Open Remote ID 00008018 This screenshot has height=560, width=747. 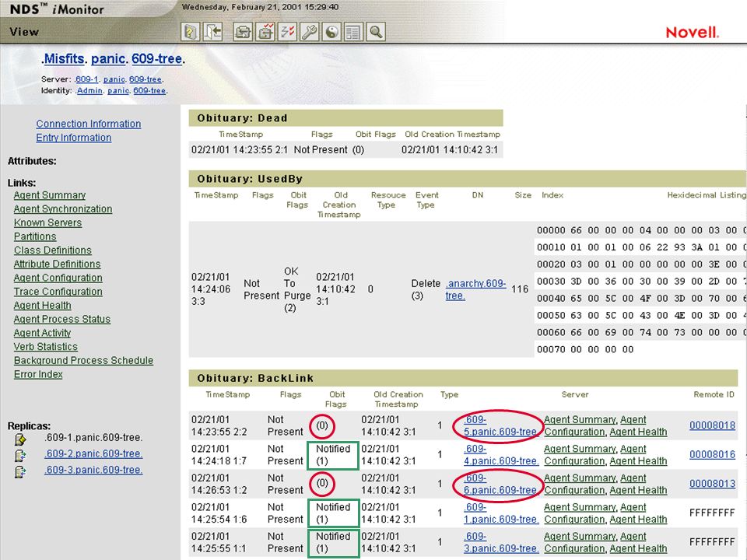[x=712, y=425]
